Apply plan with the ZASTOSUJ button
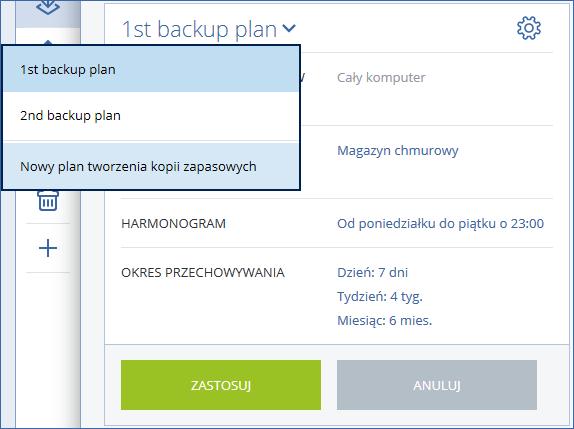 point(221,385)
